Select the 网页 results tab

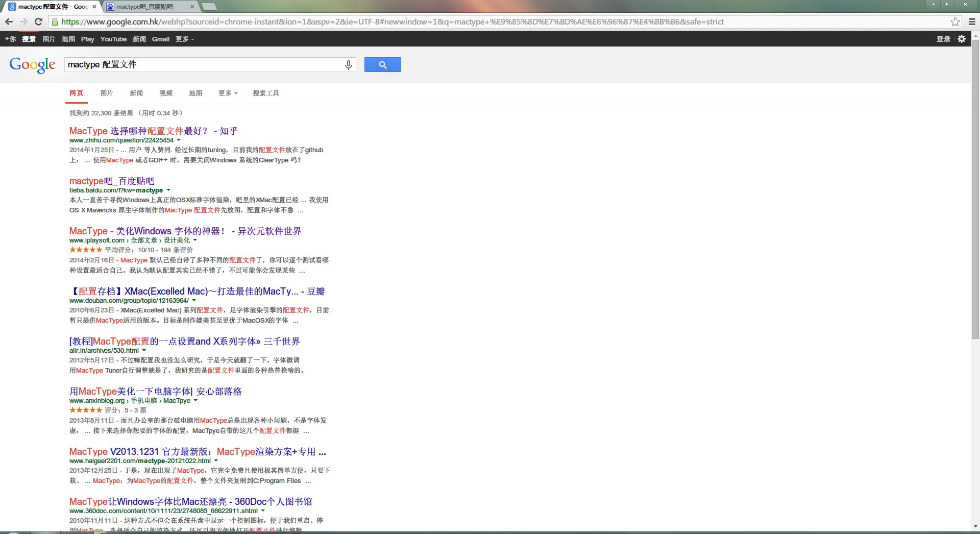(x=77, y=93)
